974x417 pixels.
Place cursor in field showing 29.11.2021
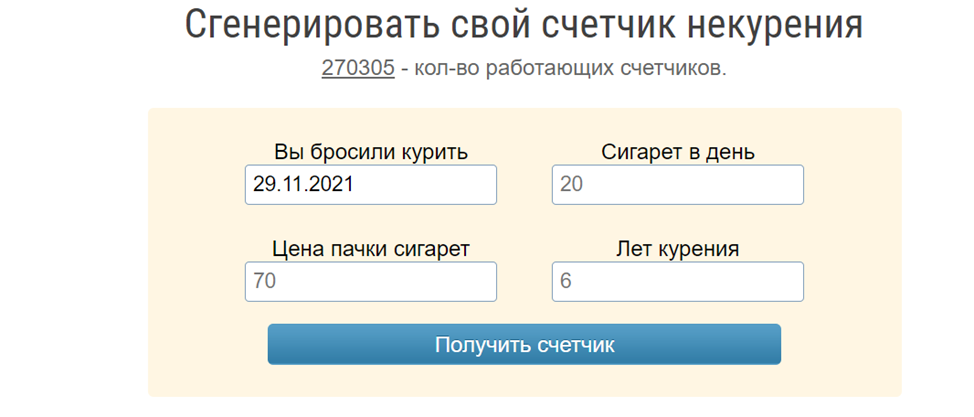(x=370, y=185)
